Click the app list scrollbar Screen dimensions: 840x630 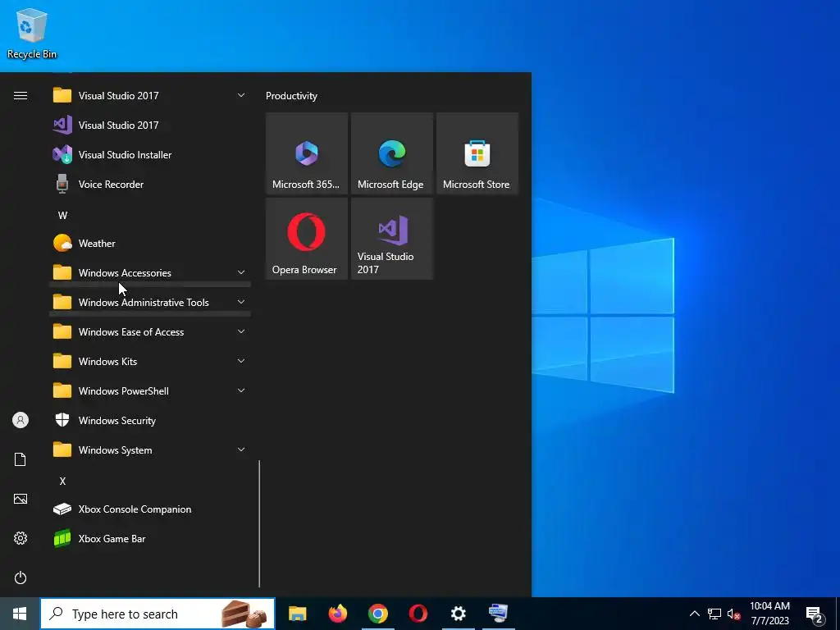(259, 523)
